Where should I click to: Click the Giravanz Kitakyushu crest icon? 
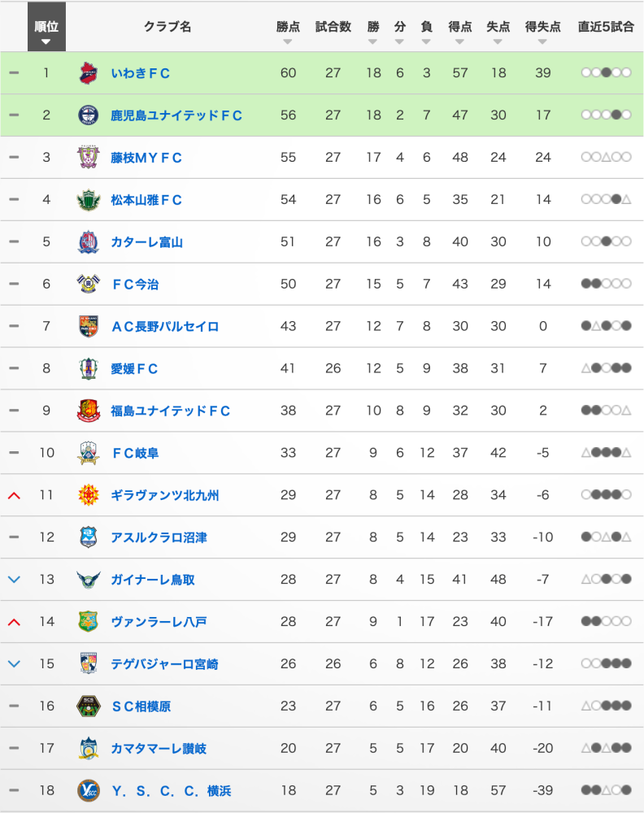(88, 495)
